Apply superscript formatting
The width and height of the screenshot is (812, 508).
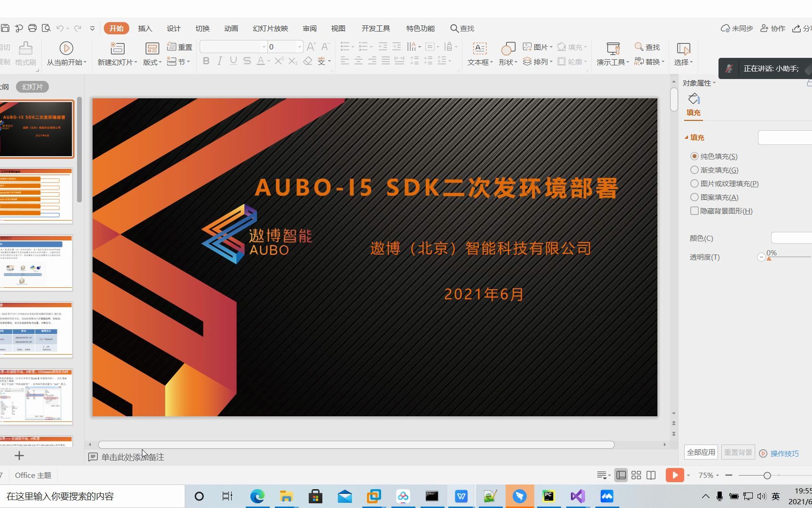(x=279, y=61)
